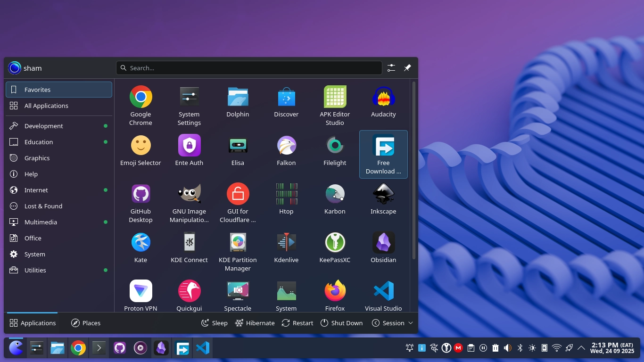Open System Settings from the Favorites grid

point(189,106)
